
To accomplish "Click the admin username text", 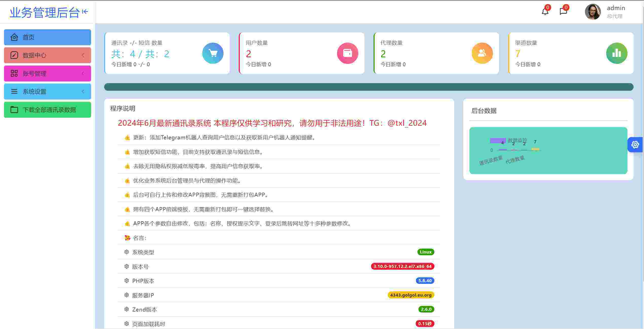I will tap(616, 8).
